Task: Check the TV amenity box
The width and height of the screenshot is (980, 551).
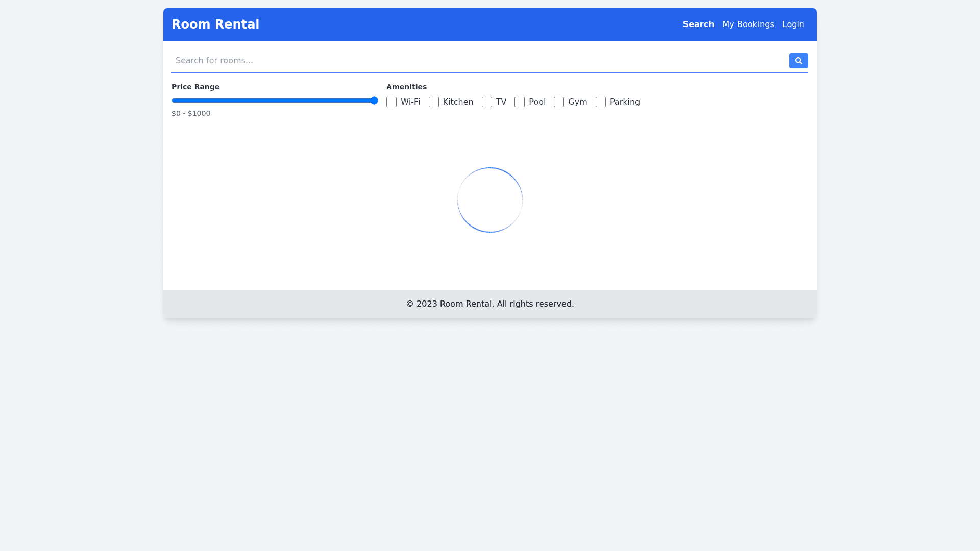Action: (487, 102)
